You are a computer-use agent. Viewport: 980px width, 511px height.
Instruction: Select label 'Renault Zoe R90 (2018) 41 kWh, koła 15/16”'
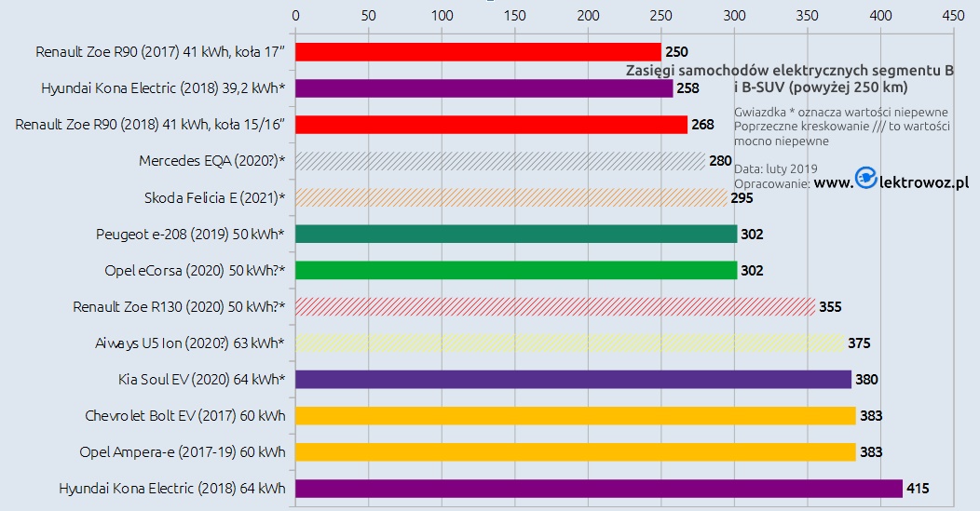pyautogui.click(x=150, y=125)
